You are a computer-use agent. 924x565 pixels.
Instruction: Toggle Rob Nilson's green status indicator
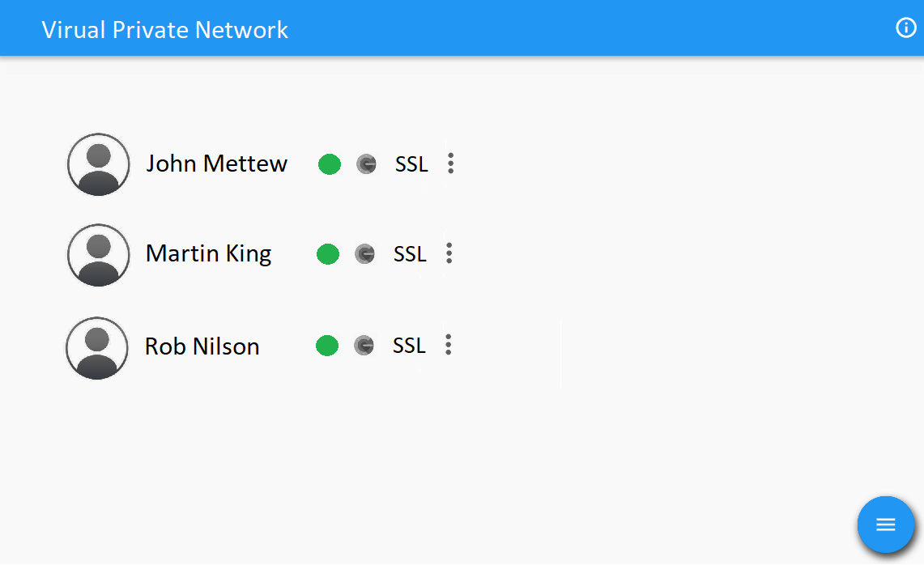click(x=327, y=346)
